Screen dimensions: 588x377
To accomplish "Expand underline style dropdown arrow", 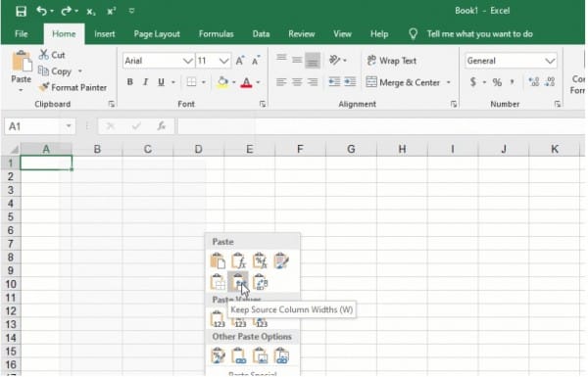I will click(x=173, y=82).
